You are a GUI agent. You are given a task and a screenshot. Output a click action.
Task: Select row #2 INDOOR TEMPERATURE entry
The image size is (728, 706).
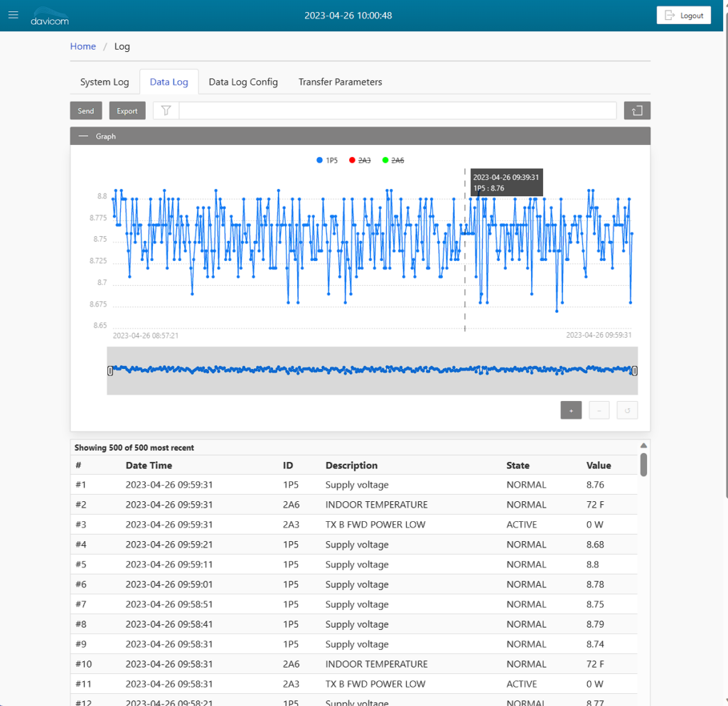[x=354, y=505]
